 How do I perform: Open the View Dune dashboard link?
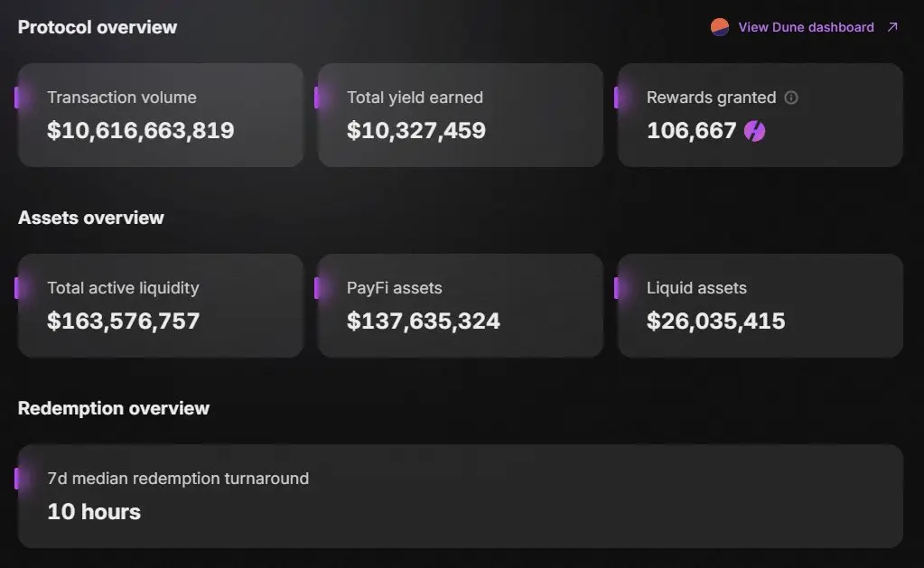(806, 27)
